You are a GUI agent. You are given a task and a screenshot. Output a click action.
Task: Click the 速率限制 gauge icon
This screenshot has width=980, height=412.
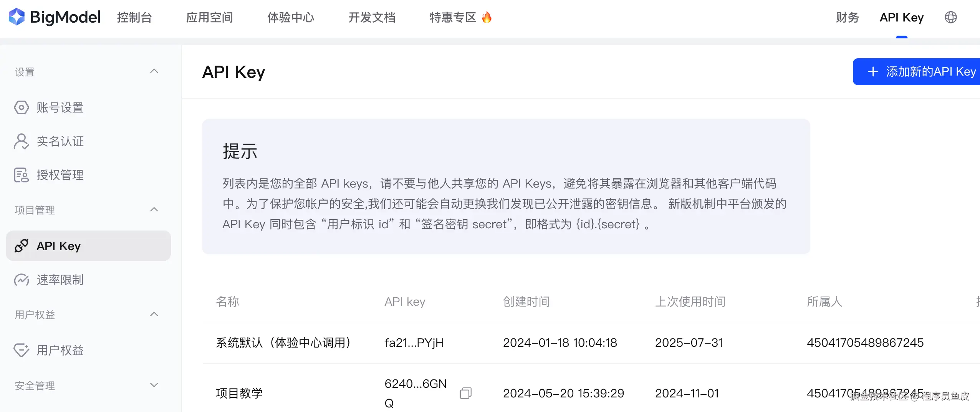pos(22,280)
